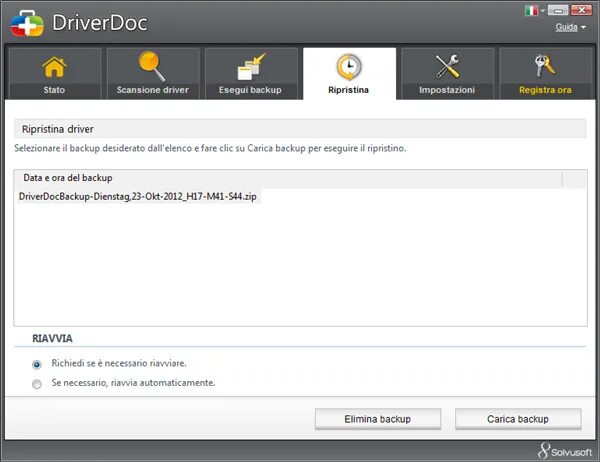Select the Ripristina tab label
Screen dimensions: 600x462
pos(349,90)
